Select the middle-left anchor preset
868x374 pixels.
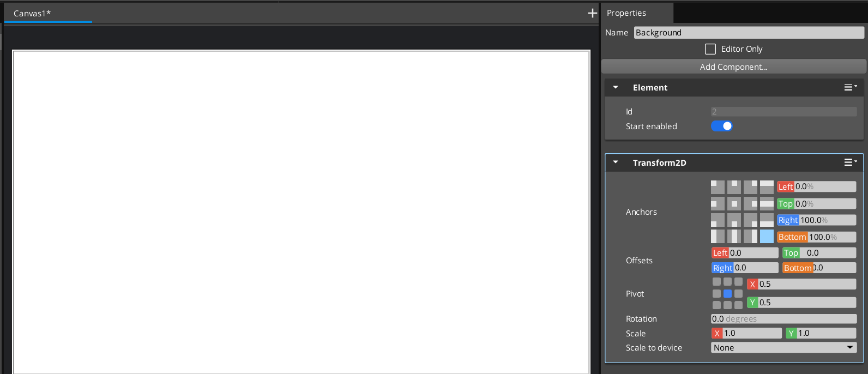(x=718, y=204)
